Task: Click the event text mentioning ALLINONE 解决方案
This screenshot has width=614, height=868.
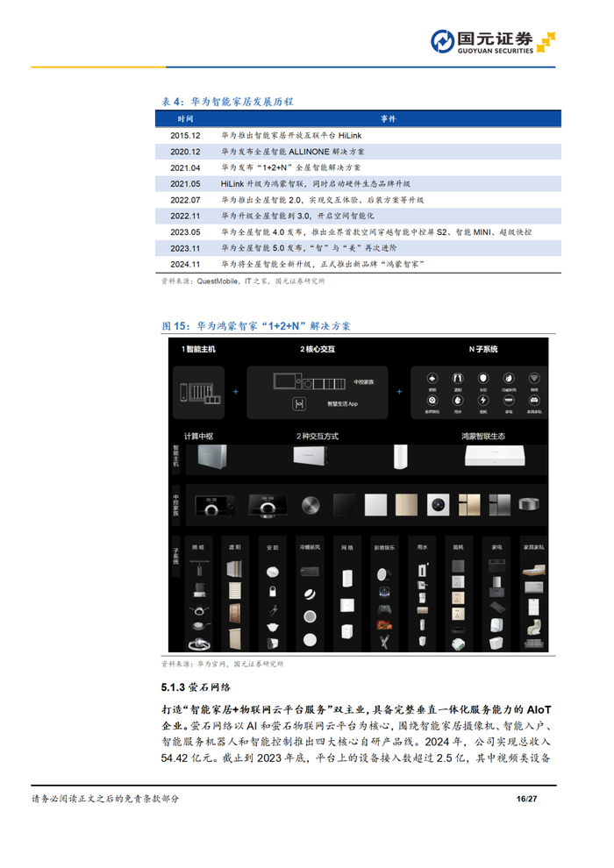Action: tap(293, 152)
